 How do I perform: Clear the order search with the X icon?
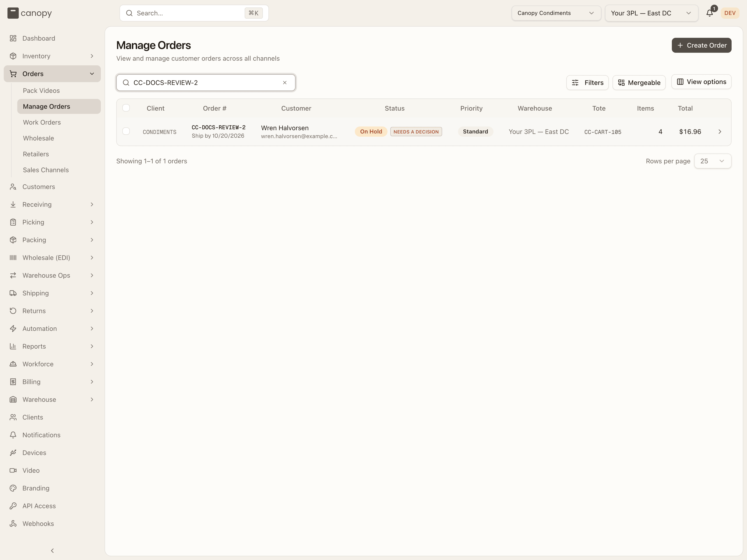pyautogui.click(x=285, y=83)
